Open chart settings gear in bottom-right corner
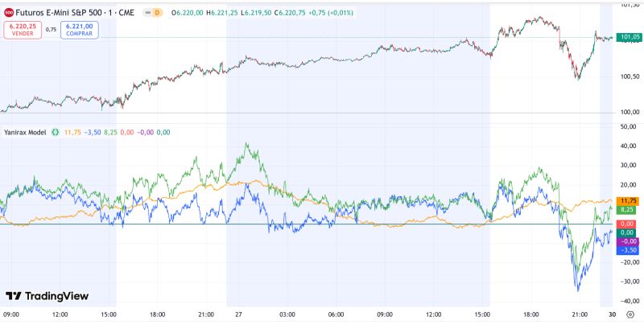Image resolution: width=644 pixels, height=325 pixels. tap(630, 314)
